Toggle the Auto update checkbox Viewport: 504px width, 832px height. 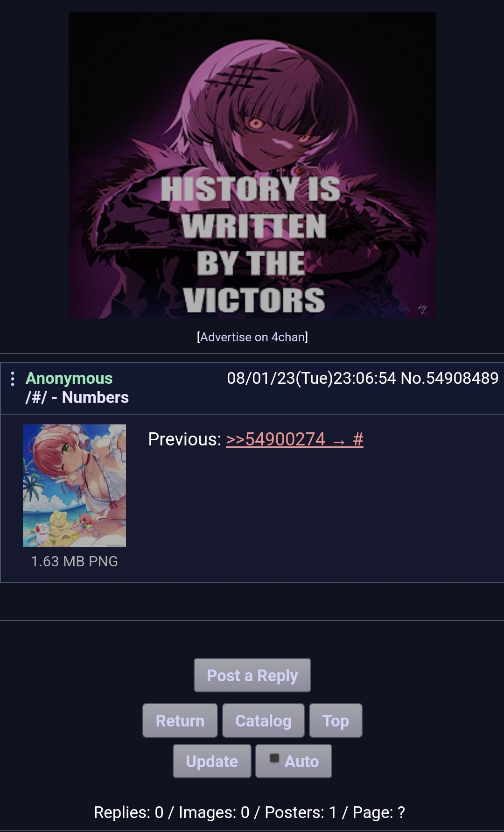point(274,758)
